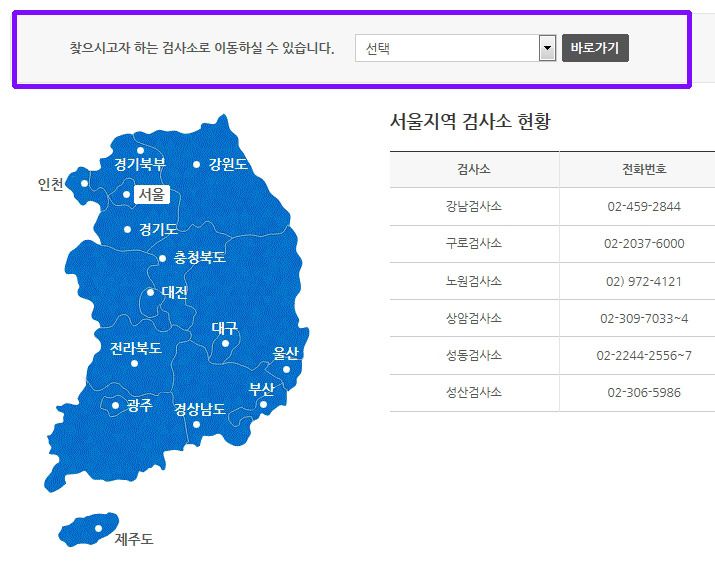Select 제주도 label near the island

(134, 539)
